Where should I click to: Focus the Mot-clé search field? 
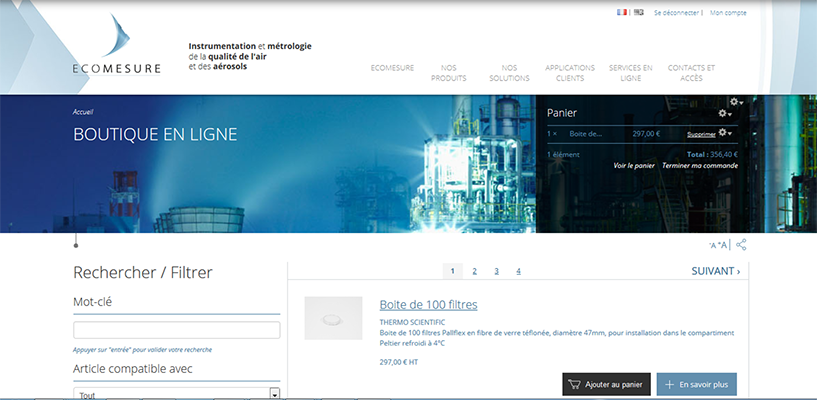coord(177,330)
